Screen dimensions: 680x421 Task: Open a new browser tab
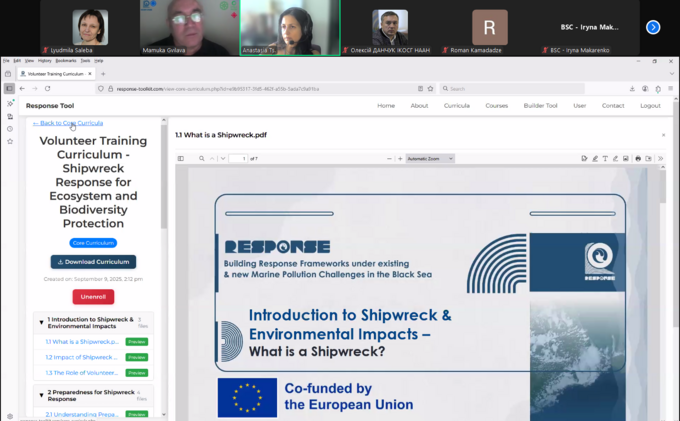(x=103, y=74)
